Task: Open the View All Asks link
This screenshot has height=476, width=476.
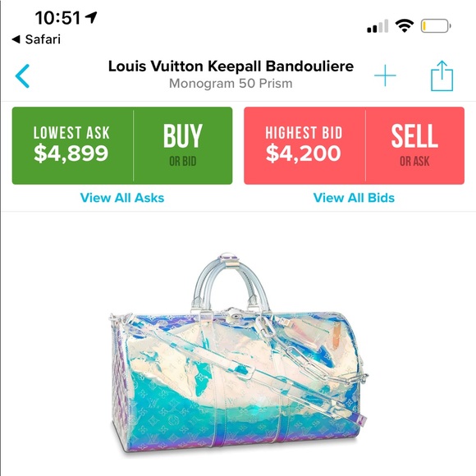Action: pyautogui.click(x=122, y=198)
